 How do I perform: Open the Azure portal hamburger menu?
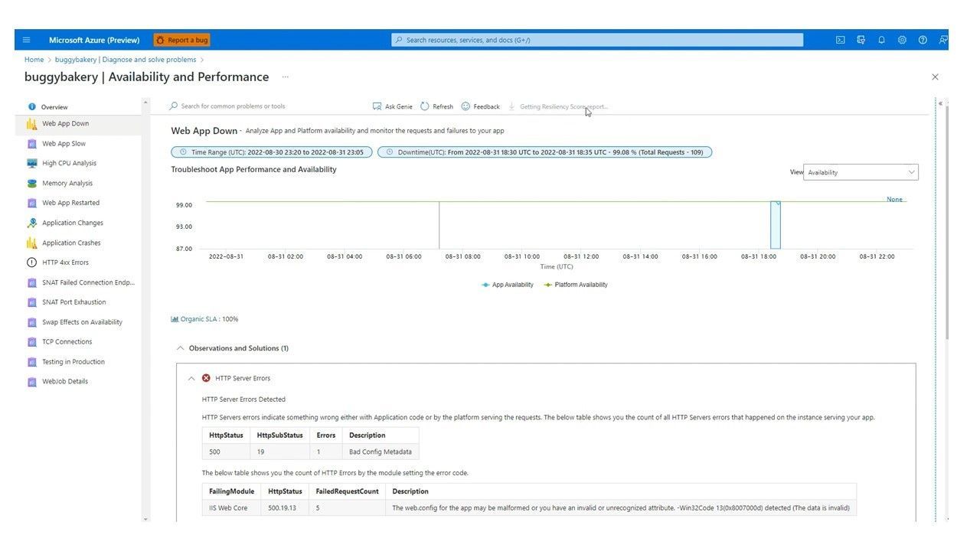pyautogui.click(x=26, y=40)
